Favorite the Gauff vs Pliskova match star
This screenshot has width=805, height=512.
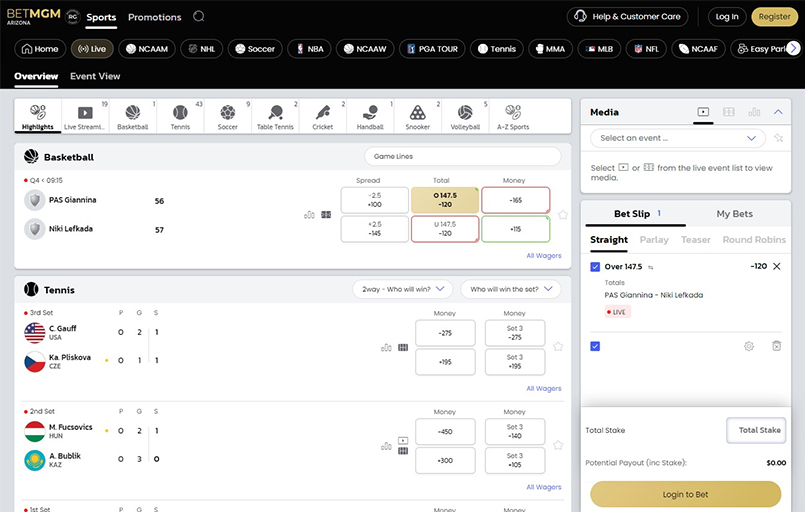coord(558,347)
